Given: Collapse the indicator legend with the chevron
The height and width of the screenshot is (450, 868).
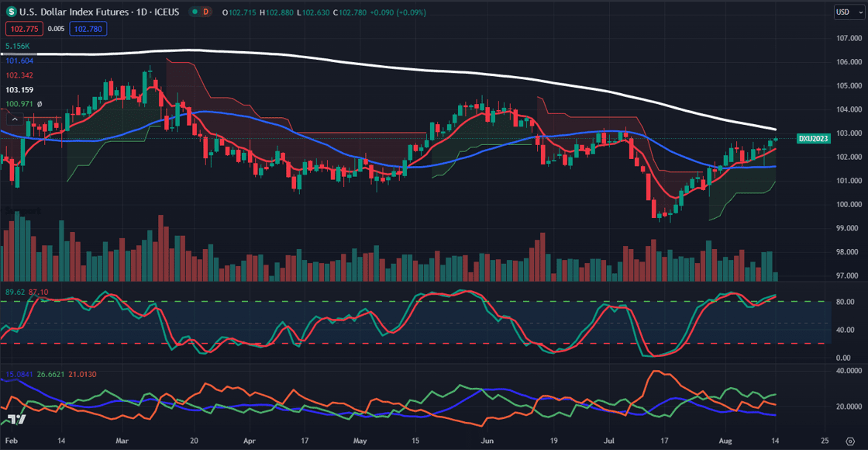Looking at the screenshot, I should pyautogui.click(x=15, y=119).
